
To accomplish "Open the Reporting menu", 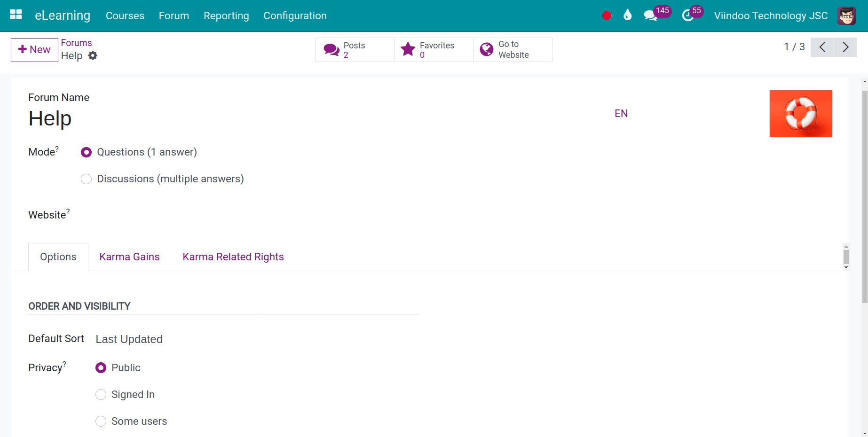I will (226, 16).
